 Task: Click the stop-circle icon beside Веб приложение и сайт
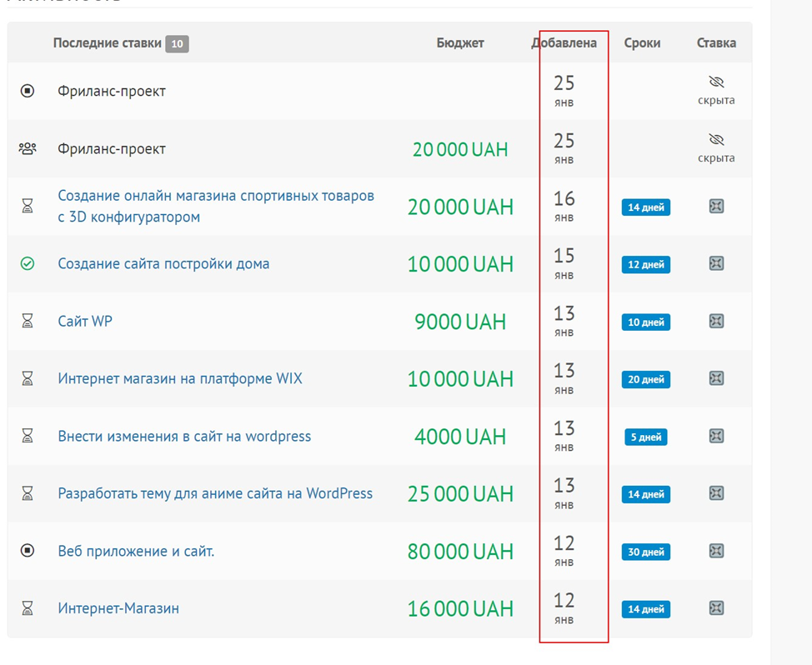tap(28, 551)
